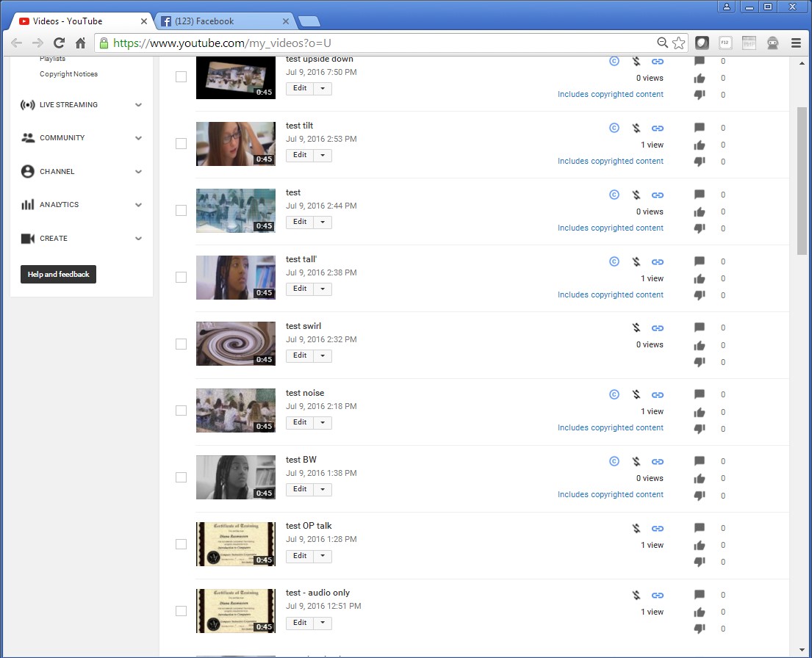The image size is (812, 658).
Task: Click the thumbs up icon for test BW
Action: click(x=700, y=478)
